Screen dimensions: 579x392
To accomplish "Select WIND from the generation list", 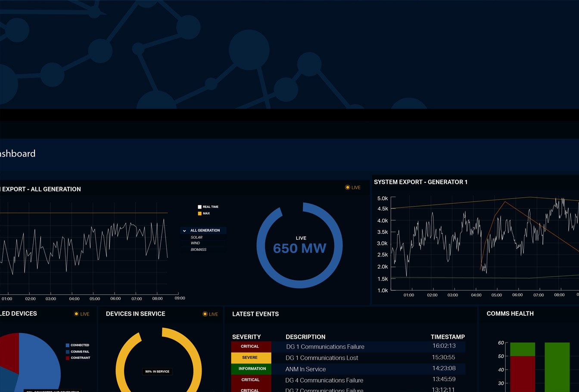I will click(195, 243).
